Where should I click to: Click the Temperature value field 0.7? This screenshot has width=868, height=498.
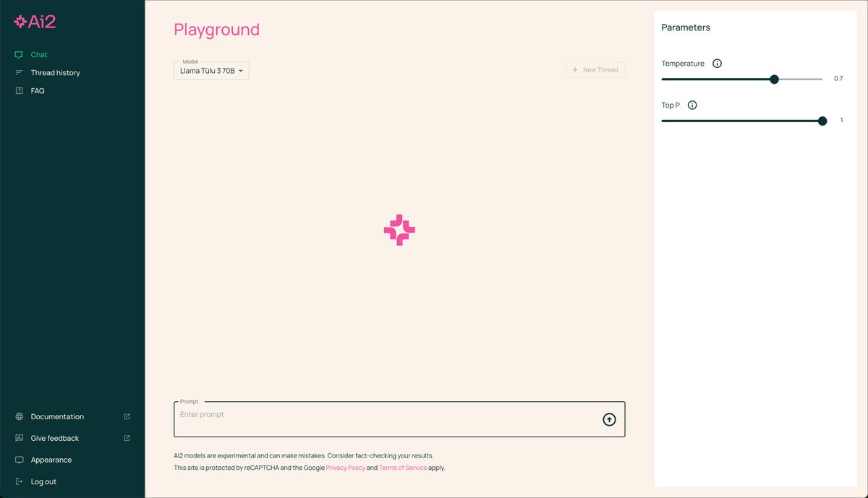click(x=838, y=79)
